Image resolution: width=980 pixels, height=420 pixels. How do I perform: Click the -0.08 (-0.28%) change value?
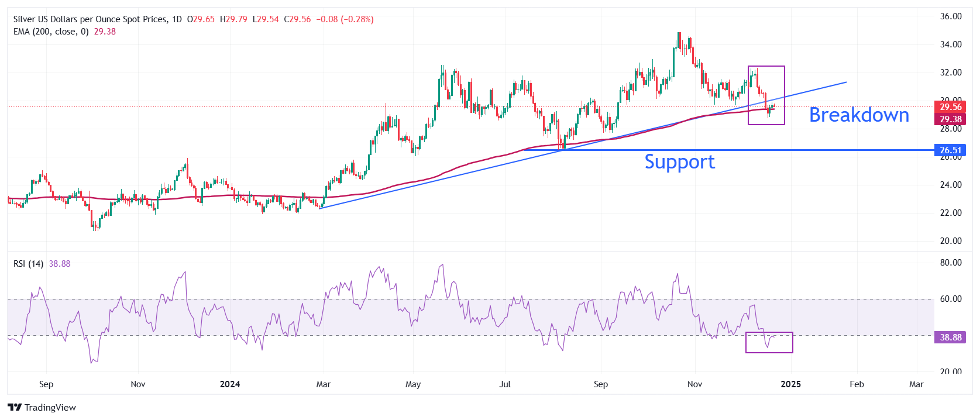[345, 19]
